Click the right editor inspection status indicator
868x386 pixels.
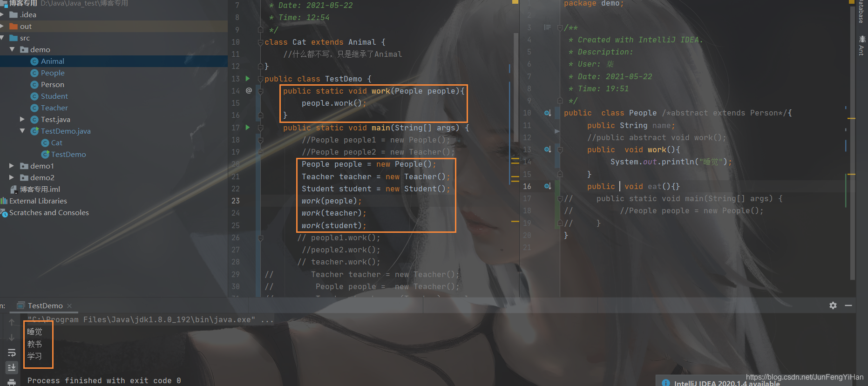click(852, 2)
